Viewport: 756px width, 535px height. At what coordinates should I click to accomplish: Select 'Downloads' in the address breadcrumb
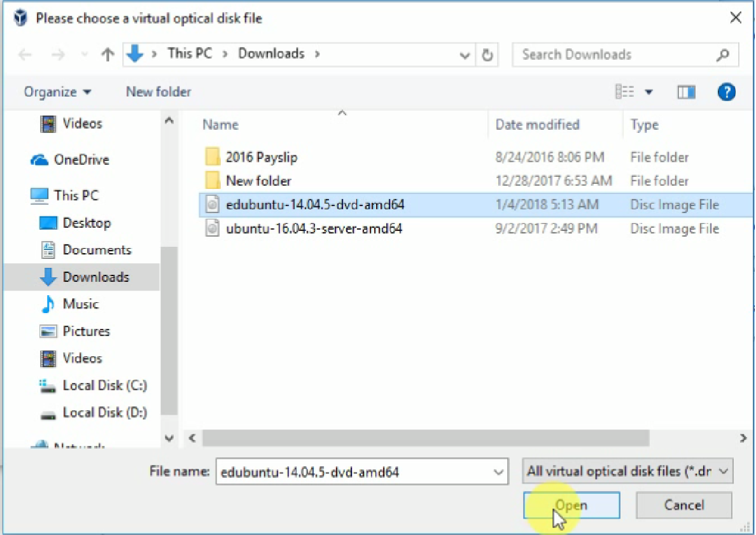pos(271,53)
